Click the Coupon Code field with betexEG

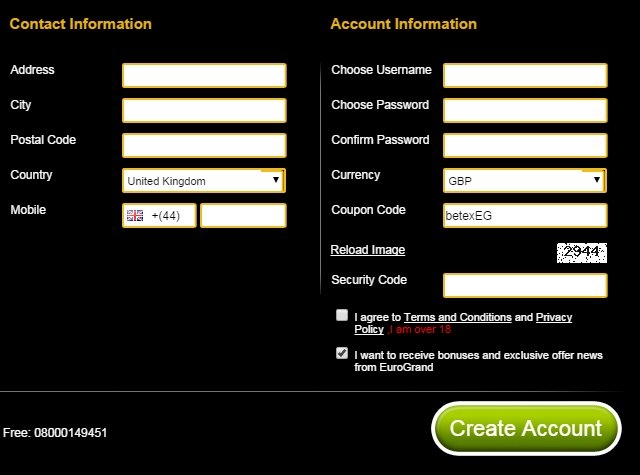click(x=525, y=215)
